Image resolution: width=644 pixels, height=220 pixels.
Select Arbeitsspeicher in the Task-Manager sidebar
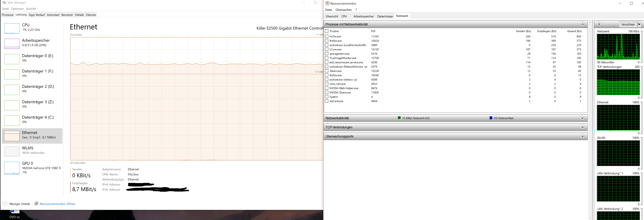click(x=32, y=44)
